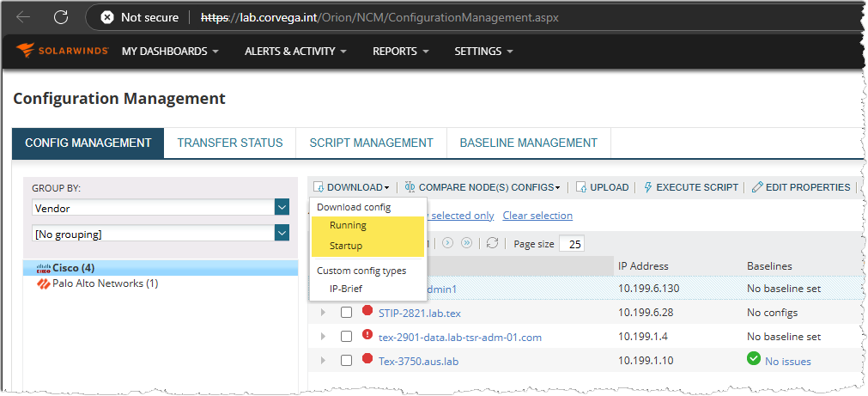868x396 pixels.
Task: Click IP cell 10.199.1.10
Action: click(646, 361)
